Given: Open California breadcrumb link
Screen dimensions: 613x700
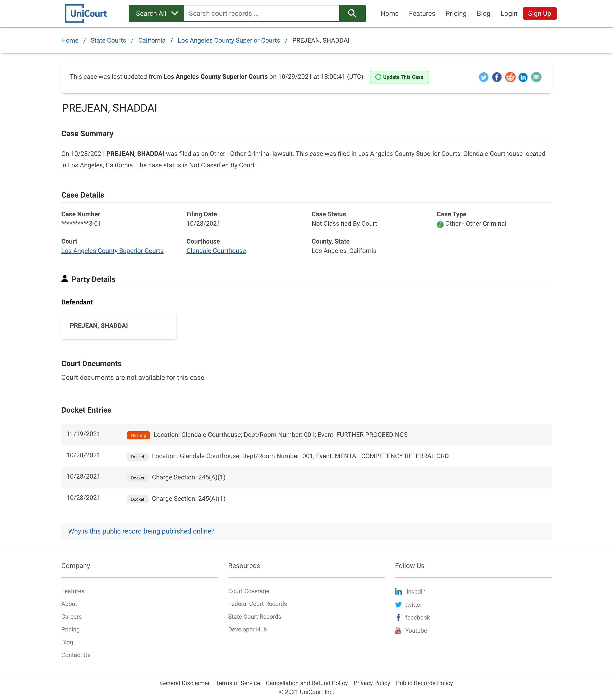Looking at the screenshot, I should [152, 40].
